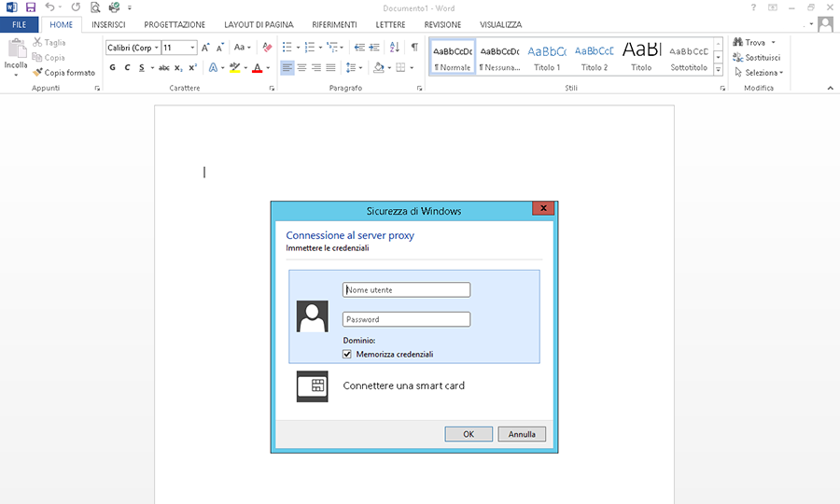Close the Sicurezza di Windows dialog
Image resolution: width=840 pixels, height=504 pixels.
(x=543, y=208)
